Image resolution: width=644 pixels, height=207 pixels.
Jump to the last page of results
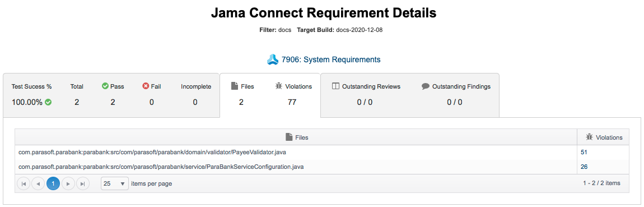coord(83,183)
